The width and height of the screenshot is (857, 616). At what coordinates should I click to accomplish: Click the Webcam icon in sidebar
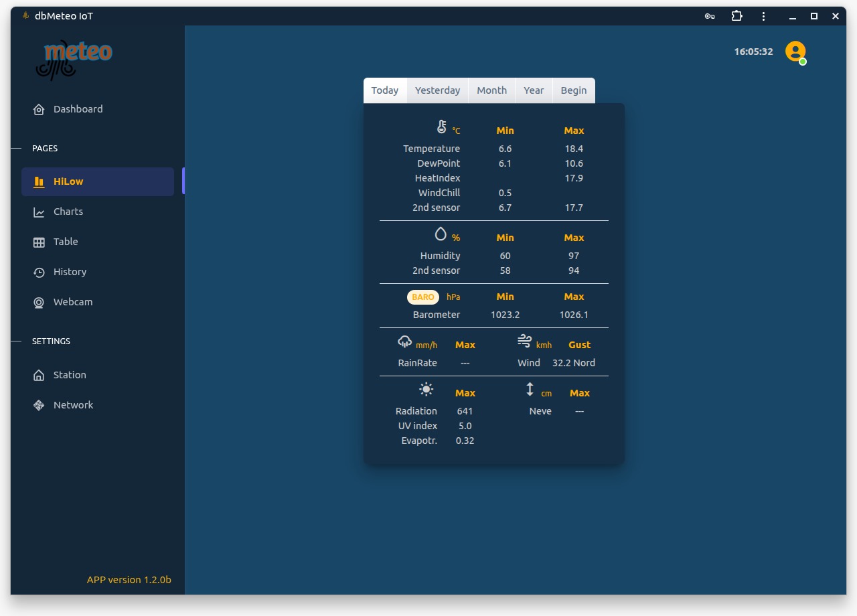[39, 302]
